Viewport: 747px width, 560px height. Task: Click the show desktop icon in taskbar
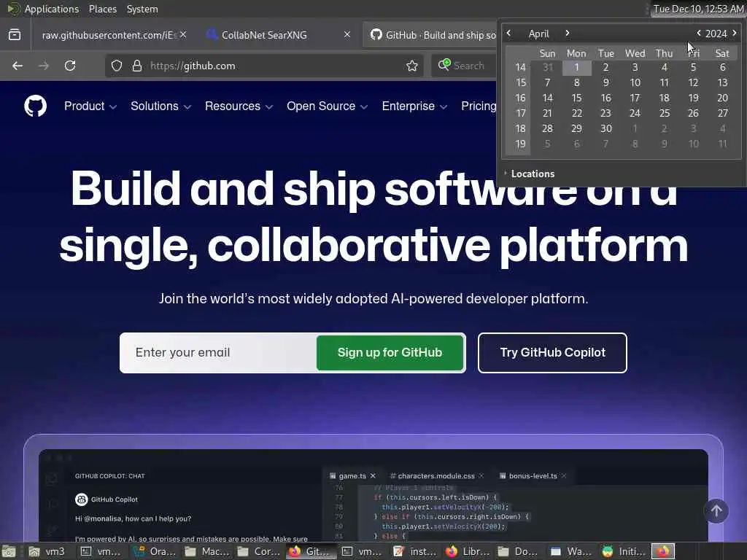[x=9, y=551]
